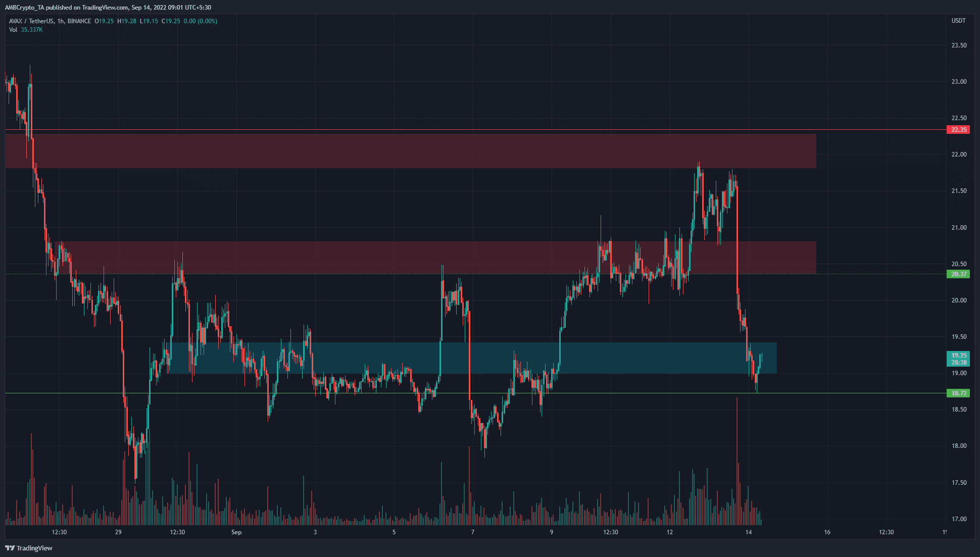The image size is (980, 557).
Task: Click the Sep date label on time axis
Action: point(236,532)
